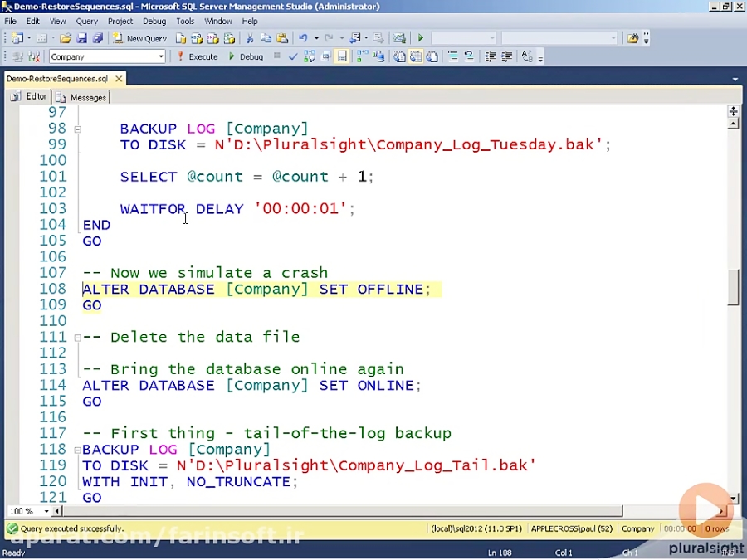Open the Tools menu
Viewport: 747px width, 560px height.
184,21
